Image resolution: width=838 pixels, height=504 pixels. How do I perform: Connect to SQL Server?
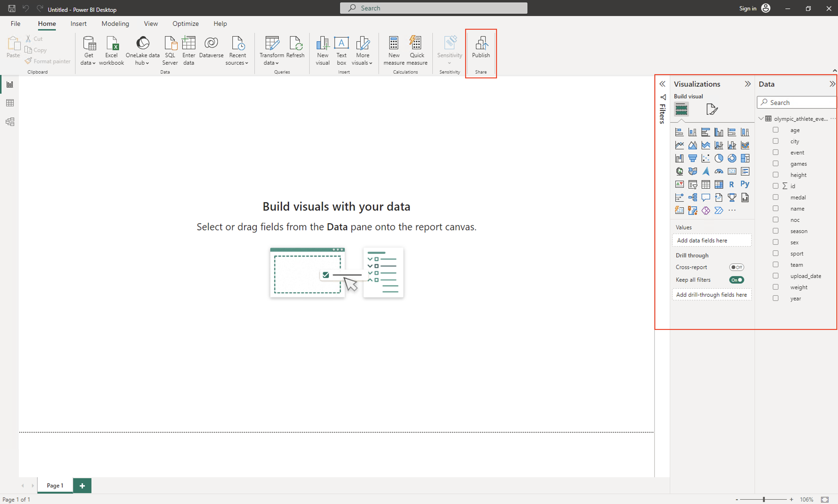pos(170,51)
